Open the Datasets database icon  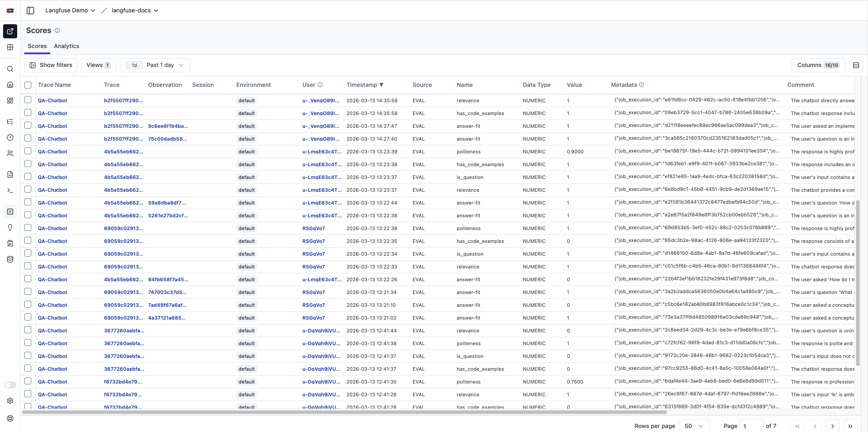10,259
